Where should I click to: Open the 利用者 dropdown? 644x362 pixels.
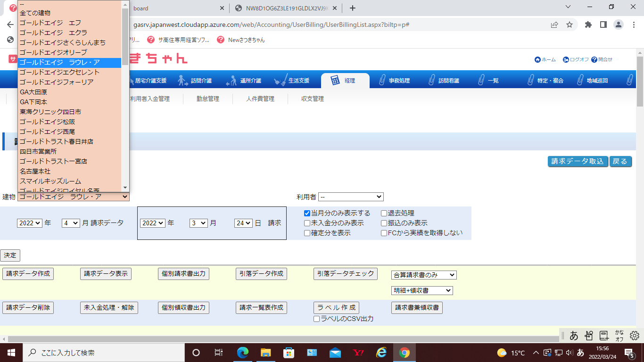(351, 197)
